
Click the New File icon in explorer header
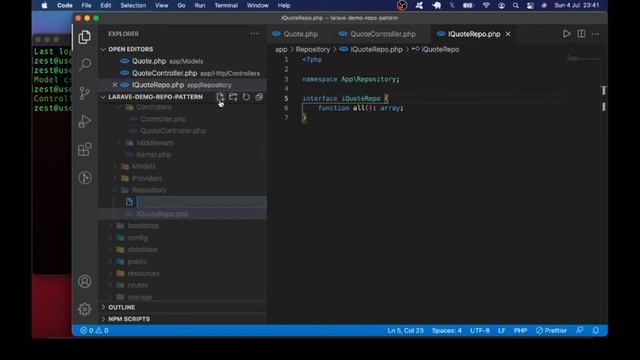[x=220, y=97]
